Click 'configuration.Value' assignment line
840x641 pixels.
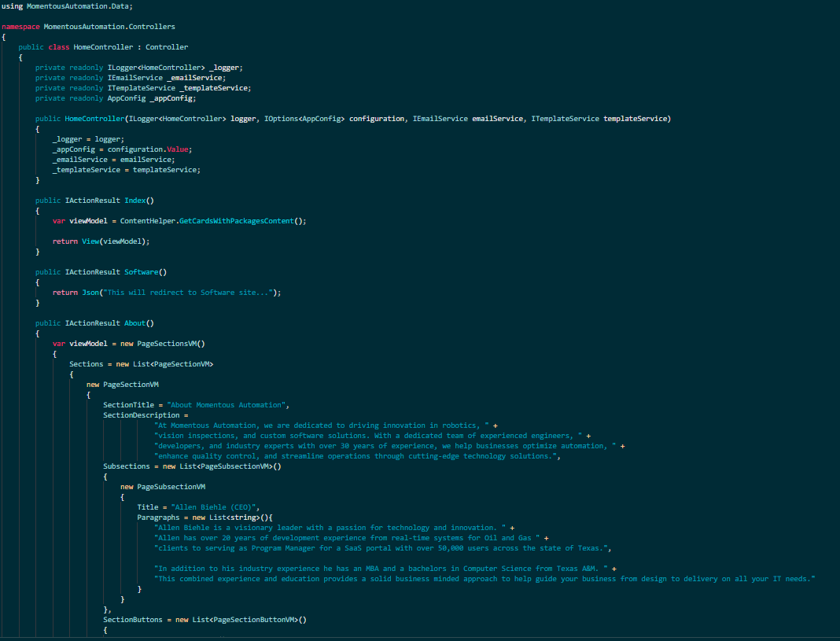122,149
